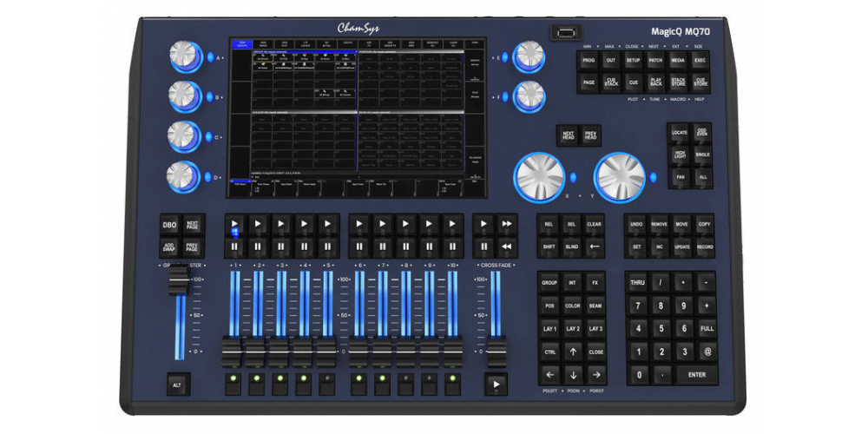
Task: Click the USB port beside MagicQ MQ70 logo
Action: 564,33
